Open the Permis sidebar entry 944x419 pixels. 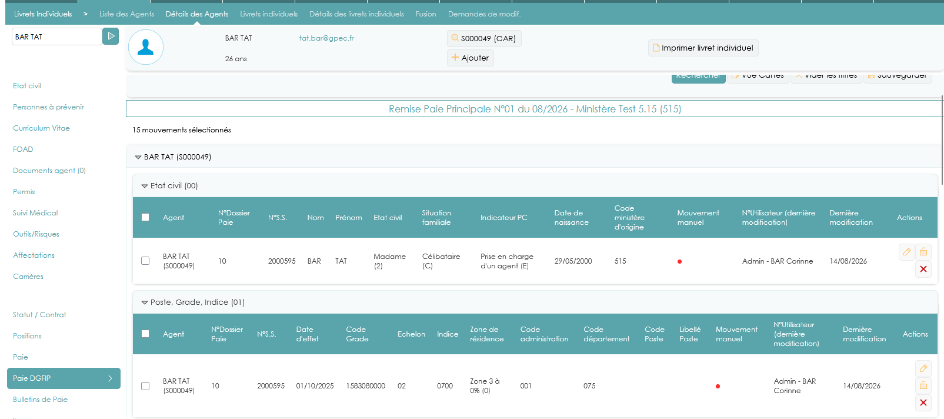point(24,191)
